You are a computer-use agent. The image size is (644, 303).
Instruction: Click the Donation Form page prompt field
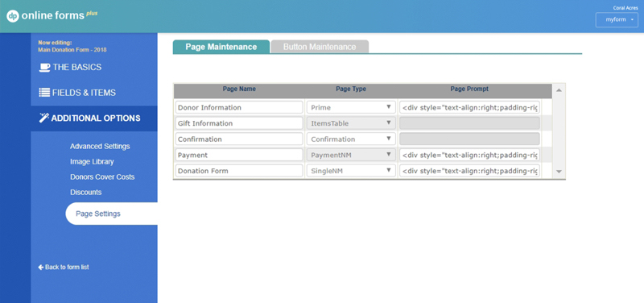click(469, 171)
